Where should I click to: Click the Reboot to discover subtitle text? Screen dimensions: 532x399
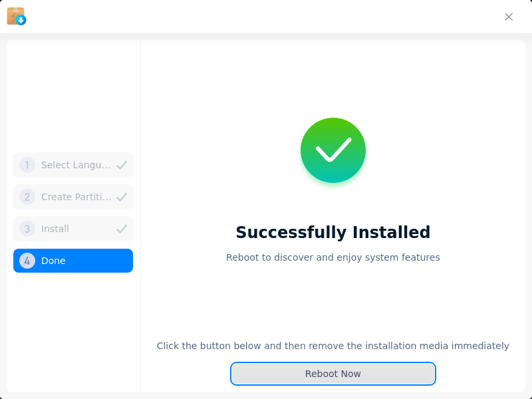tap(333, 257)
